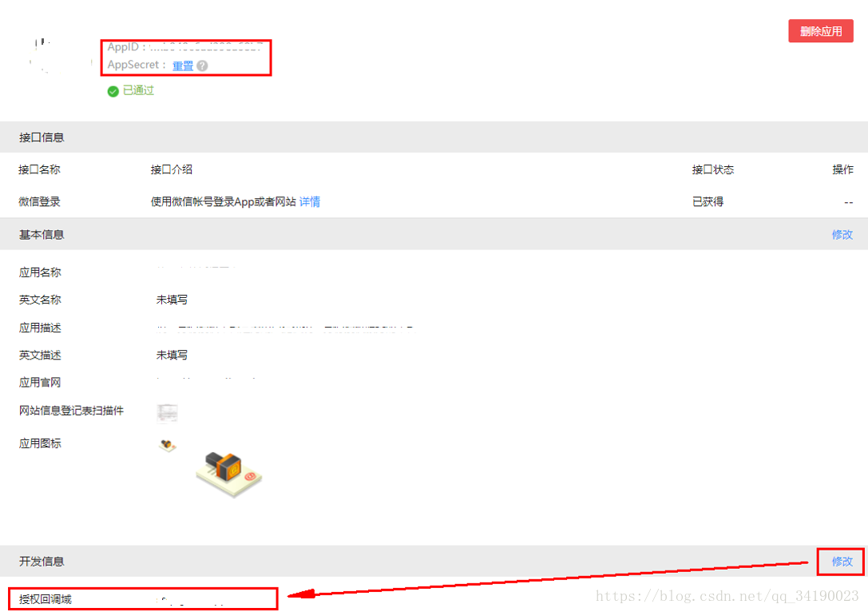The width and height of the screenshot is (868, 612).
Task: Select the 授权回调域 field row
Action: 143,598
